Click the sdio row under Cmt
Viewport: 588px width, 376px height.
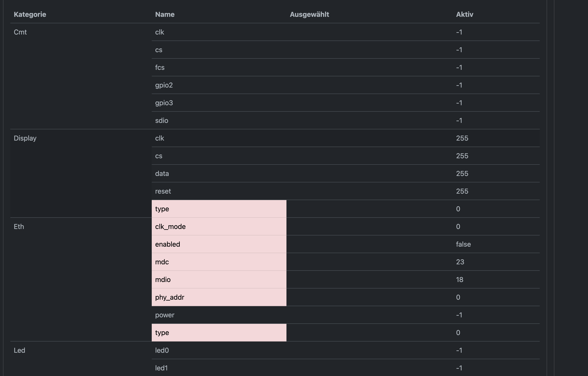coord(162,121)
